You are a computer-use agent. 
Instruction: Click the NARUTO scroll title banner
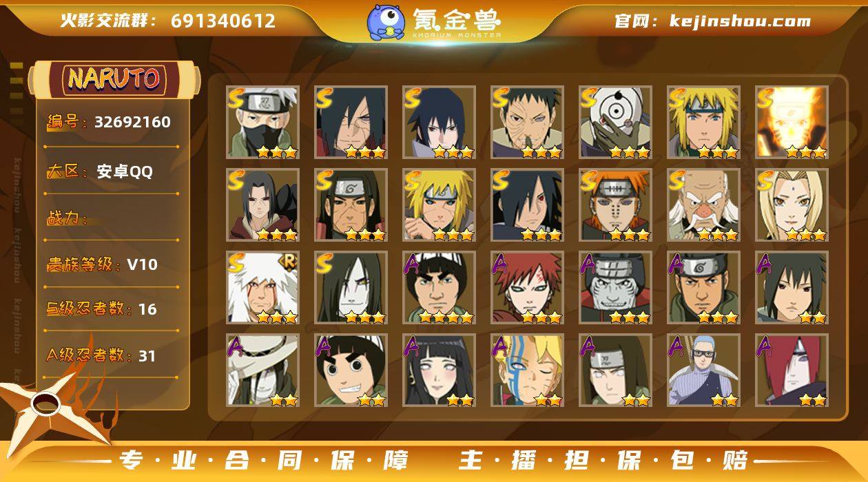(114, 78)
